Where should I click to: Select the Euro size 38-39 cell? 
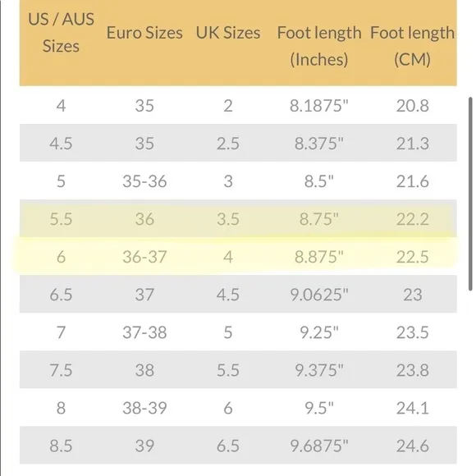(x=144, y=408)
